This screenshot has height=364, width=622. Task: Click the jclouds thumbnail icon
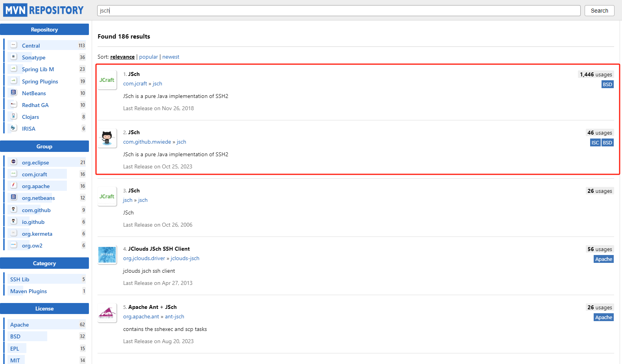click(x=107, y=255)
